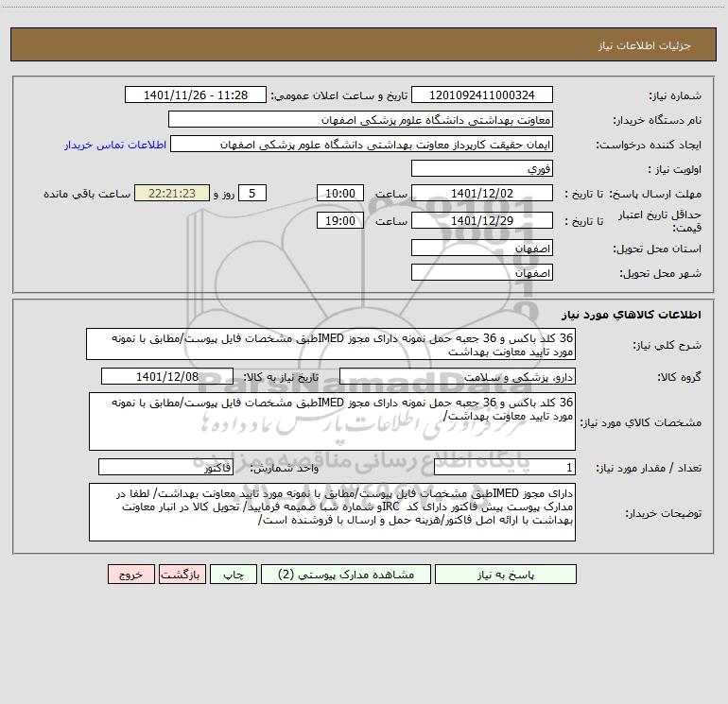Click the deadline time field 10:00
This screenshot has height=704, width=728.
[339, 193]
